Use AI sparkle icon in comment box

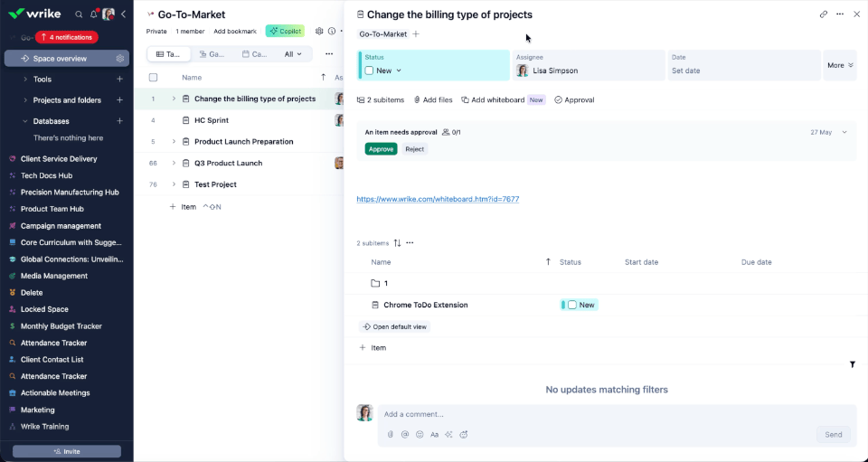pyautogui.click(x=449, y=434)
